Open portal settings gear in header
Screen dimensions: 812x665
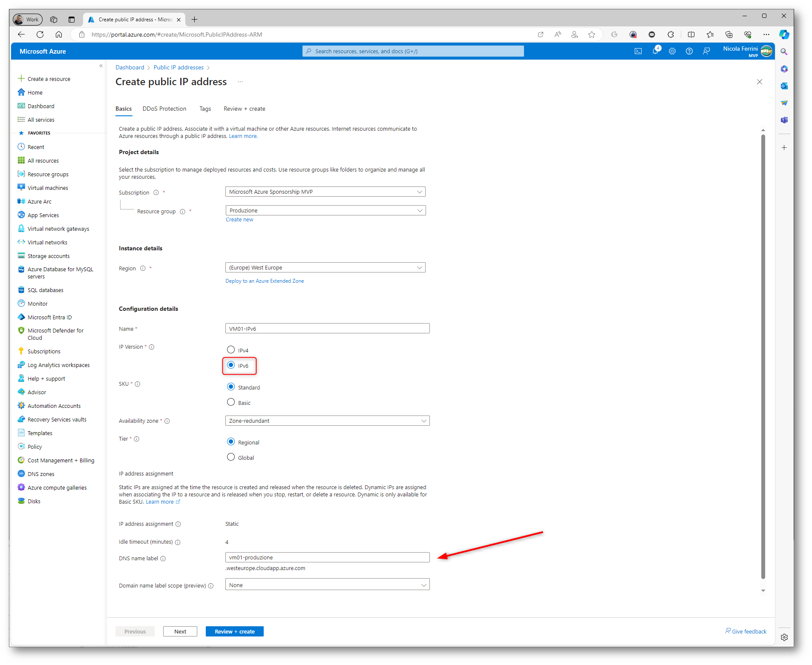[672, 51]
